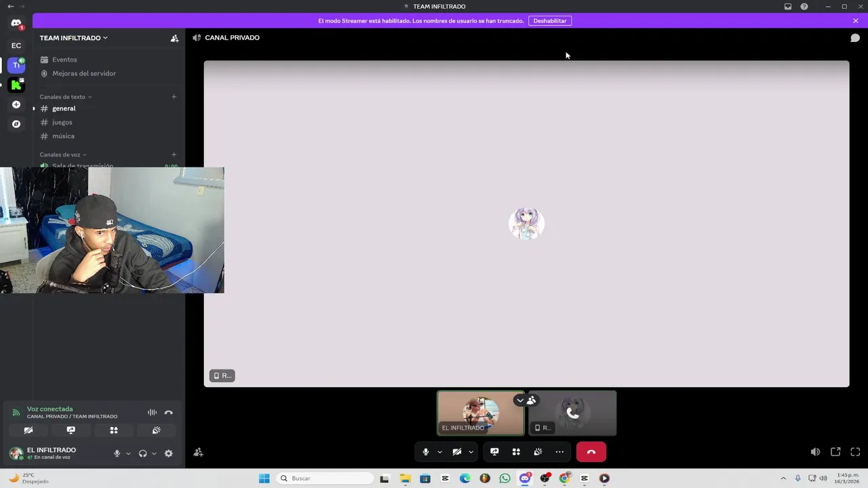This screenshot has width=868, height=488.
Task: Open output device arrow in user panel
Action: 154,453
